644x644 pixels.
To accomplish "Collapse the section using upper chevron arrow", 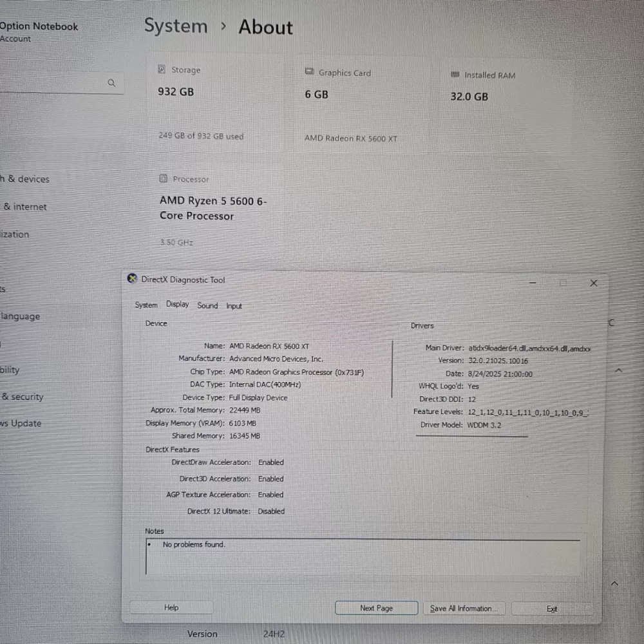I will [x=618, y=370].
